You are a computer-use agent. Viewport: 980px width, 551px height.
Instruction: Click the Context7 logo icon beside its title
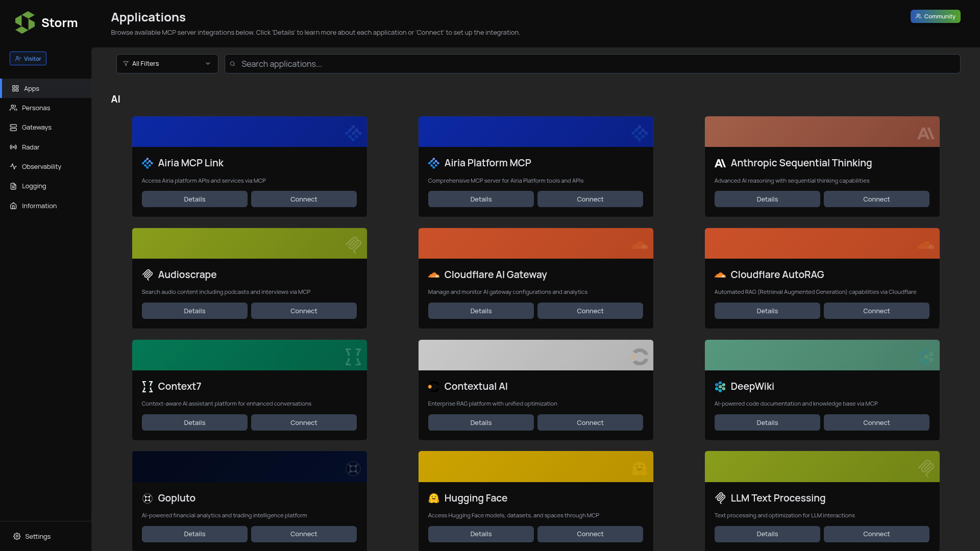(148, 387)
